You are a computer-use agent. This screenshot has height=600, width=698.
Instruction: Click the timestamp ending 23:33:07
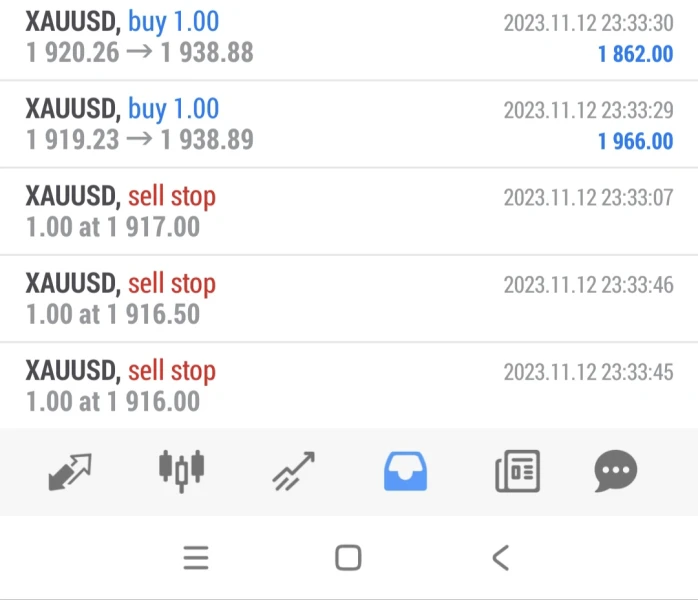point(588,197)
